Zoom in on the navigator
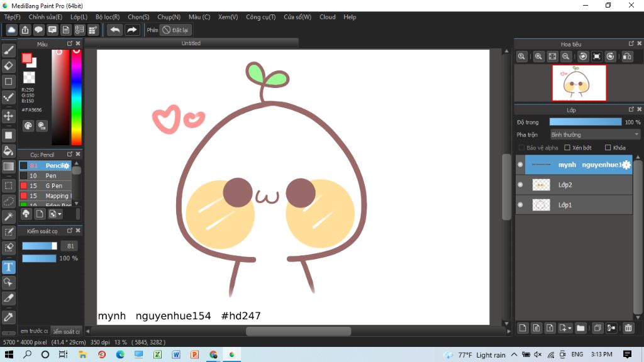644x362 pixels. coord(538,57)
